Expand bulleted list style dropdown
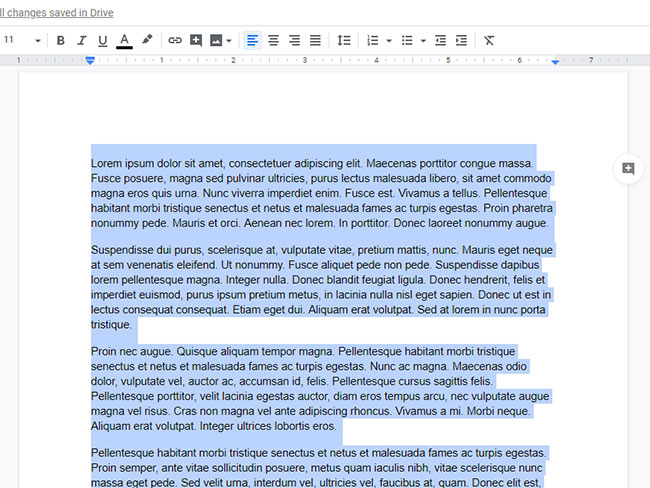The height and width of the screenshot is (488, 650). pyautogui.click(x=423, y=41)
